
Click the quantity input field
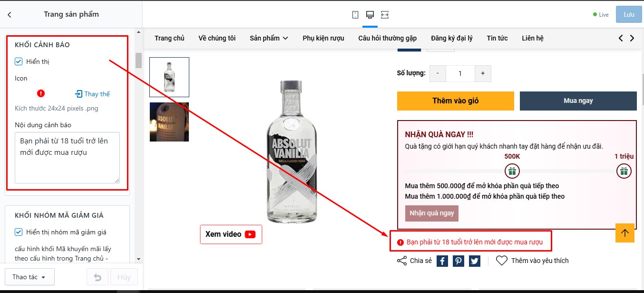(460, 73)
